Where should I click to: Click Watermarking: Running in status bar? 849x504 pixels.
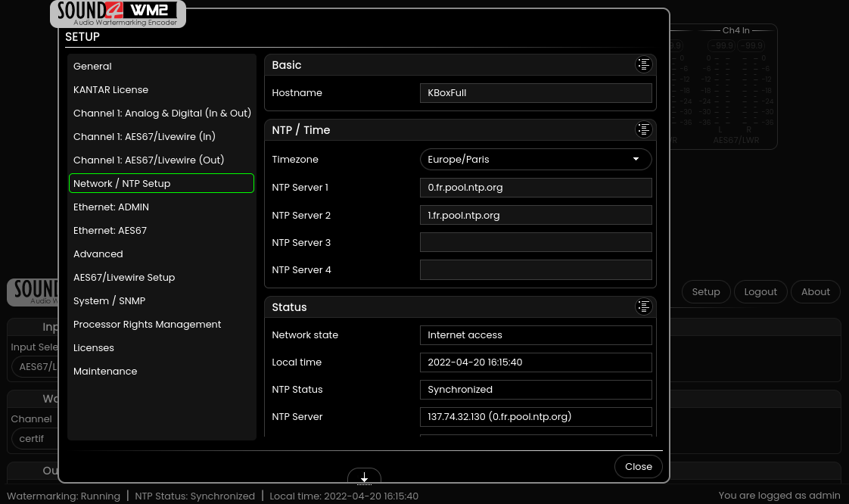pyautogui.click(x=64, y=496)
